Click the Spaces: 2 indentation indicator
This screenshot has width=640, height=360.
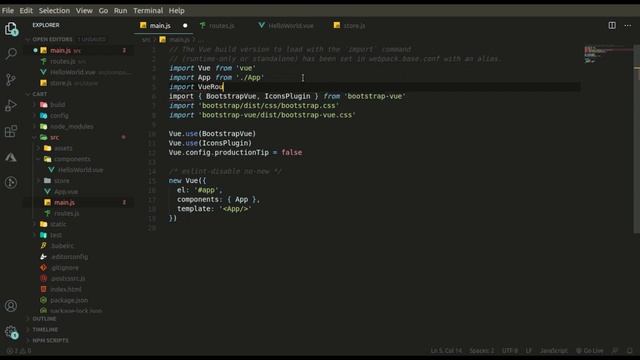tap(482, 351)
